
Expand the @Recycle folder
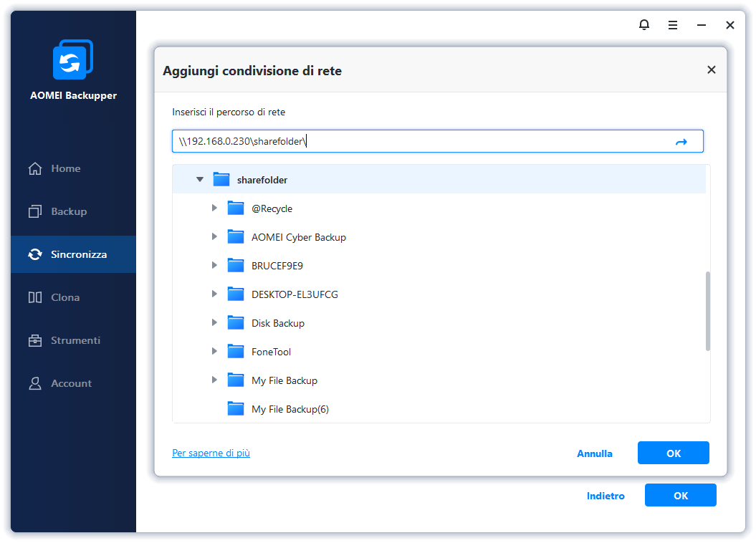(214, 208)
